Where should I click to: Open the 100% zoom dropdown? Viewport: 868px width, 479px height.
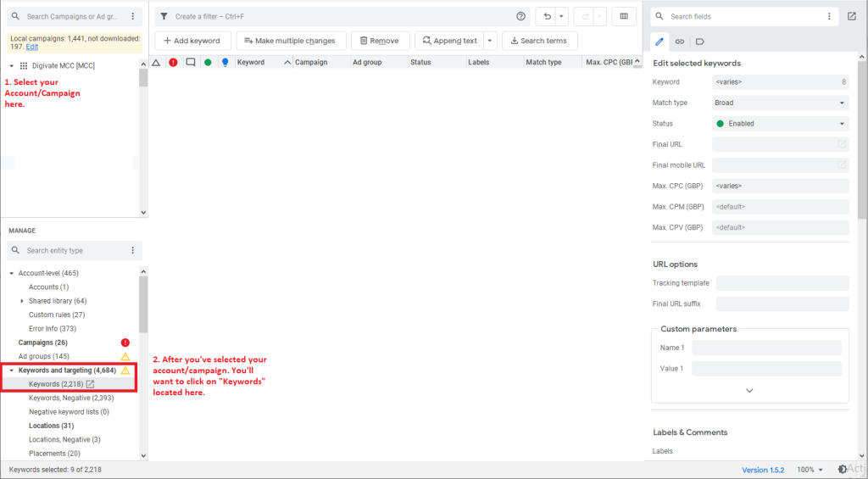(x=810, y=470)
